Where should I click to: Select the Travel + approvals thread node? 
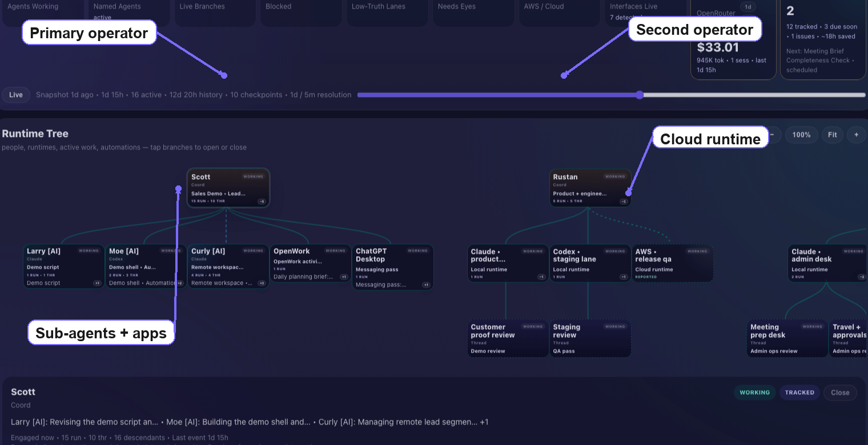(849, 339)
